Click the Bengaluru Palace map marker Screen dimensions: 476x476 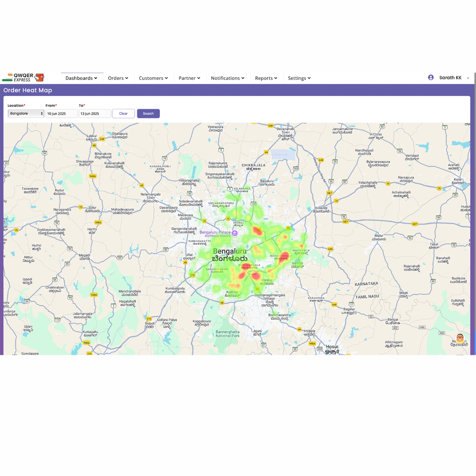pos(235,233)
